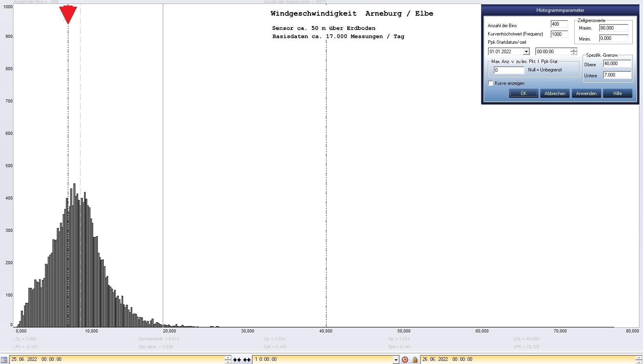
Task: Click the inward-pointing arrows compress time icon
Action: (237, 359)
